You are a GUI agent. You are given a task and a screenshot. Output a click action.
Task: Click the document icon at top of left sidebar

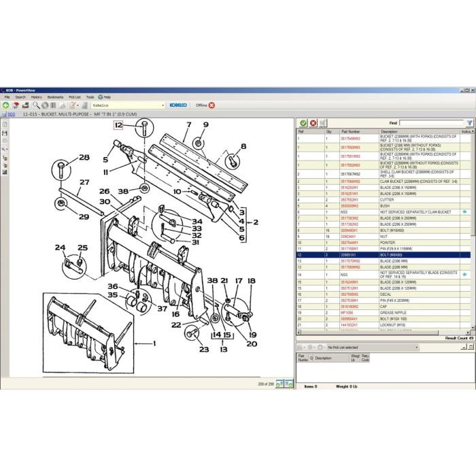click(x=5, y=124)
